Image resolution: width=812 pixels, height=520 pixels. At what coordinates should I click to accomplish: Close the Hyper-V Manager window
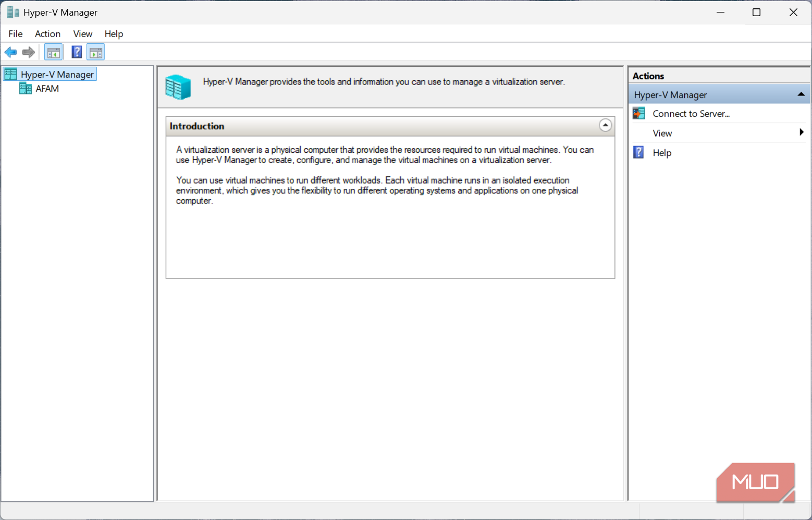793,12
